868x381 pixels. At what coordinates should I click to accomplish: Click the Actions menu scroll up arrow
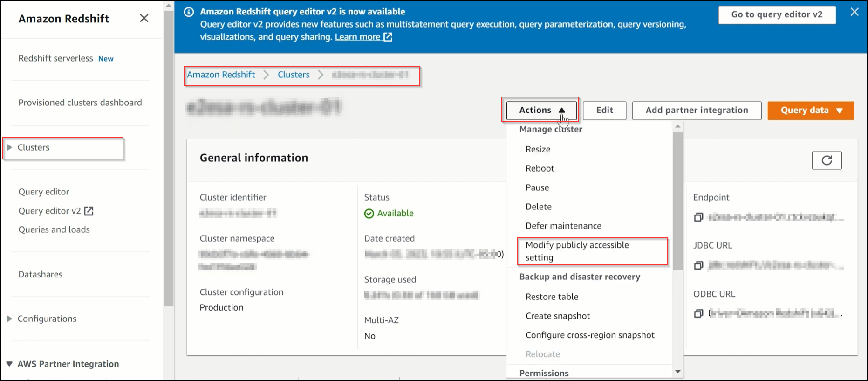[x=678, y=126]
